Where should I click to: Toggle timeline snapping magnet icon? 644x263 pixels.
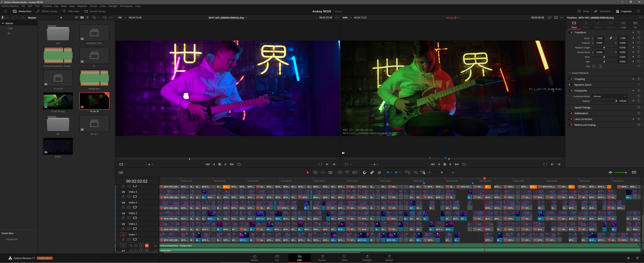click(364, 172)
